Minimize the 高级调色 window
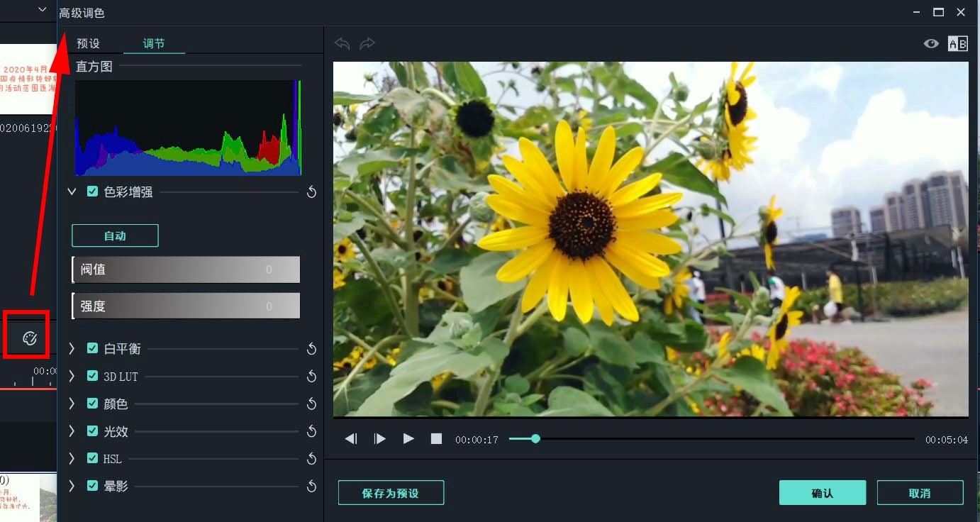Screen dimensions: 980x522 click(x=915, y=12)
